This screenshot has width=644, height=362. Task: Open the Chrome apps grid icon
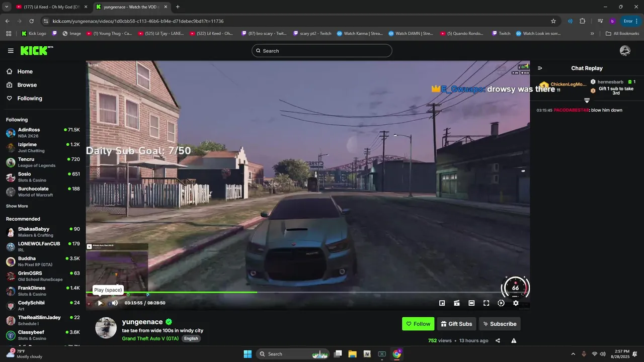point(9,34)
